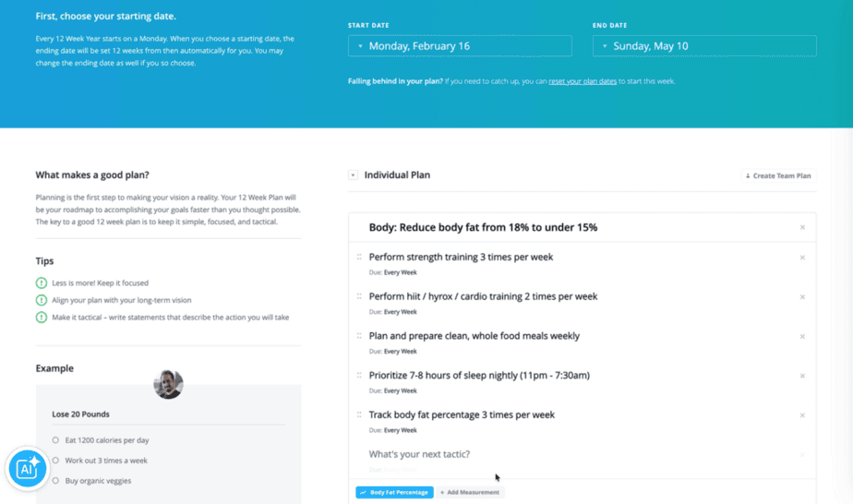
Task: Remove the Track body fat percentage tactic
Action: 802,415
